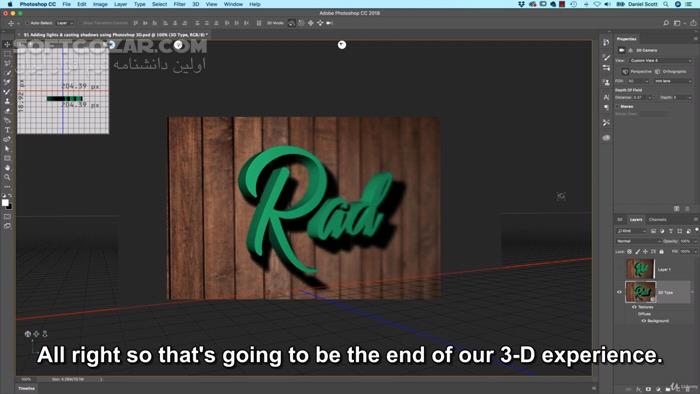
Task: Hide the 3D Type layer with eye icon
Action: point(619,292)
